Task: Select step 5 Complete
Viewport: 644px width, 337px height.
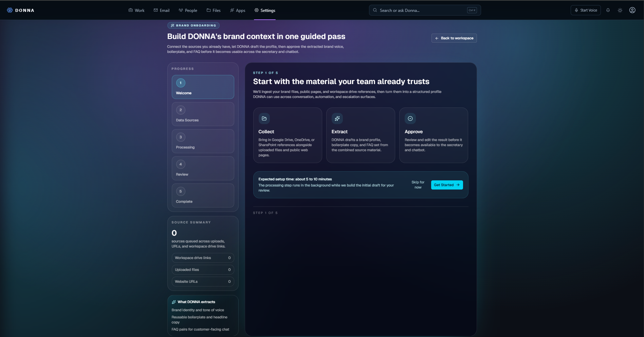Action: click(x=203, y=195)
